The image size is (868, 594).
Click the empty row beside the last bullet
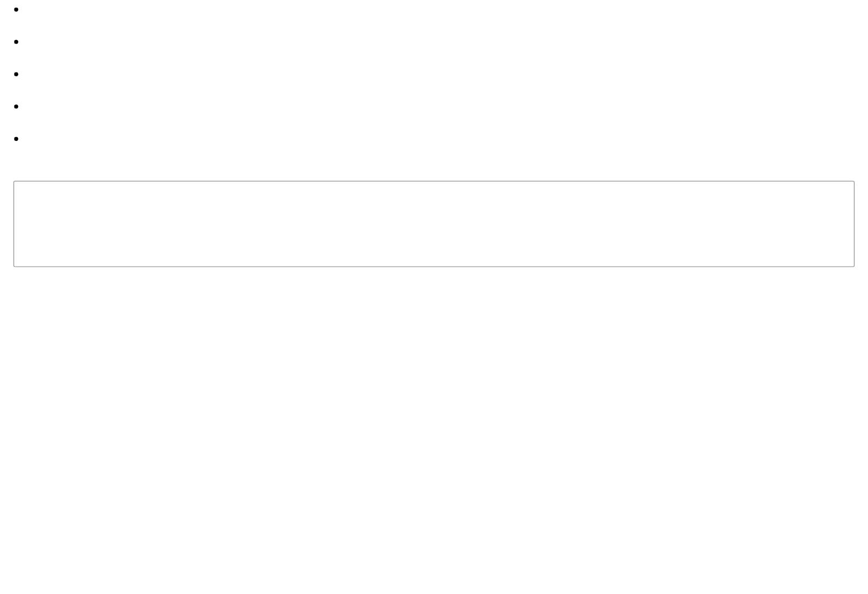(441, 139)
